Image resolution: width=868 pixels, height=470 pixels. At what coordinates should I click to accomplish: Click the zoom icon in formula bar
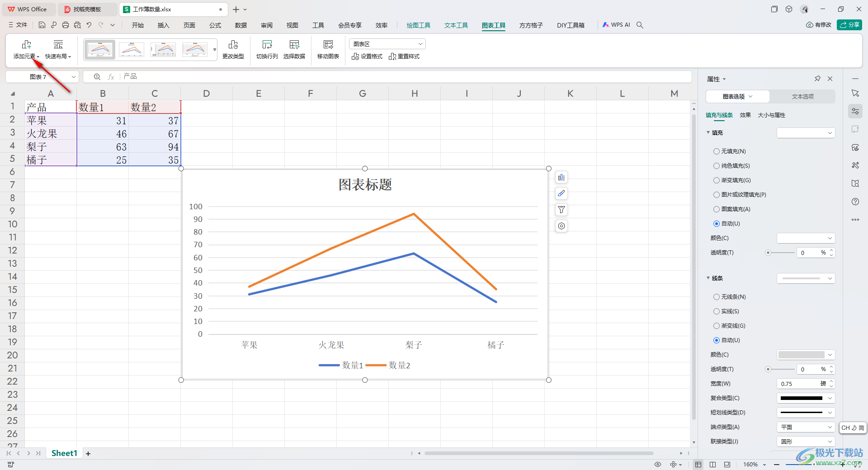pyautogui.click(x=97, y=77)
